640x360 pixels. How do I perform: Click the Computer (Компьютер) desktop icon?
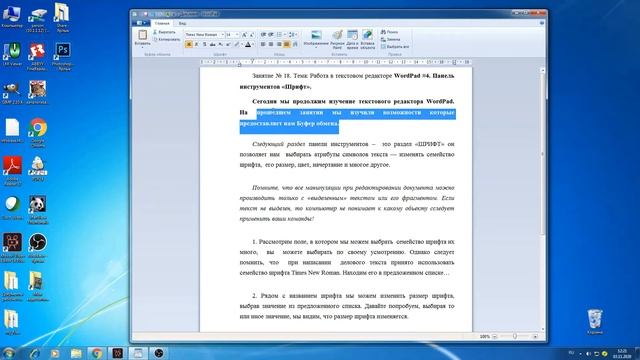point(12,16)
